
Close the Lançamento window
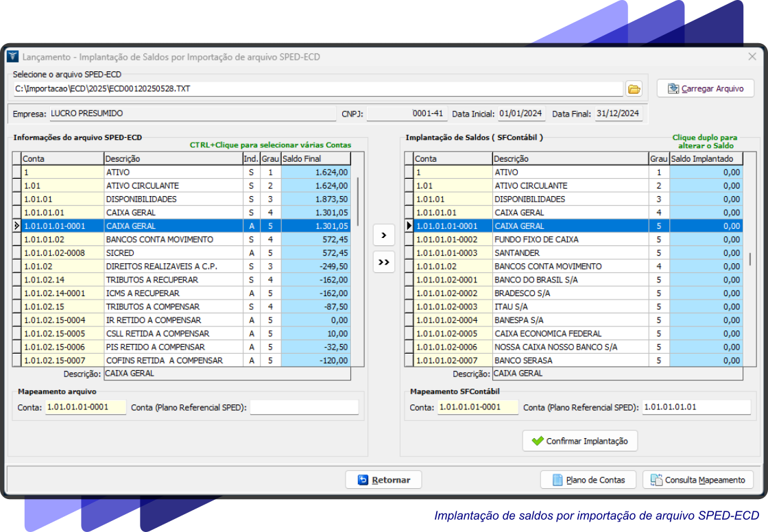click(752, 57)
